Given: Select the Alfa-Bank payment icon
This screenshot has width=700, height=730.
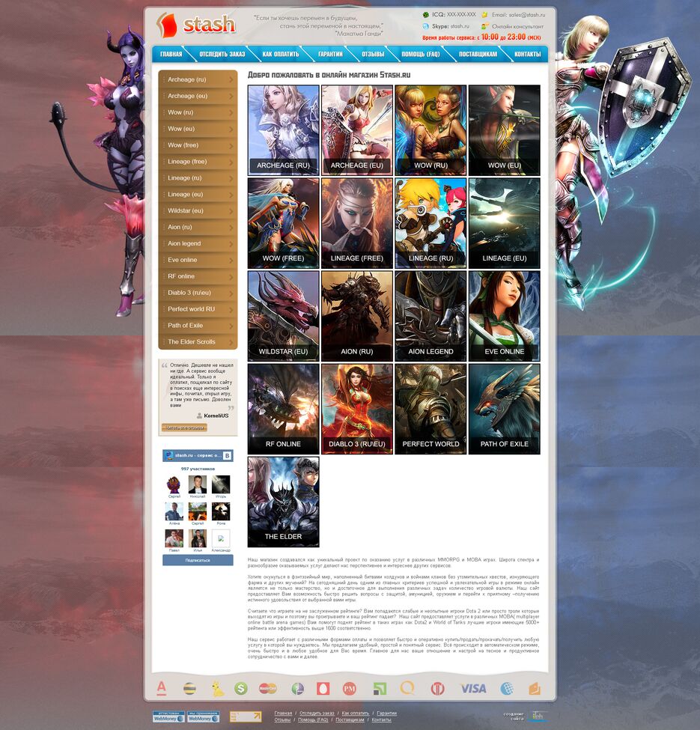Looking at the screenshot, I should (161, 688).
